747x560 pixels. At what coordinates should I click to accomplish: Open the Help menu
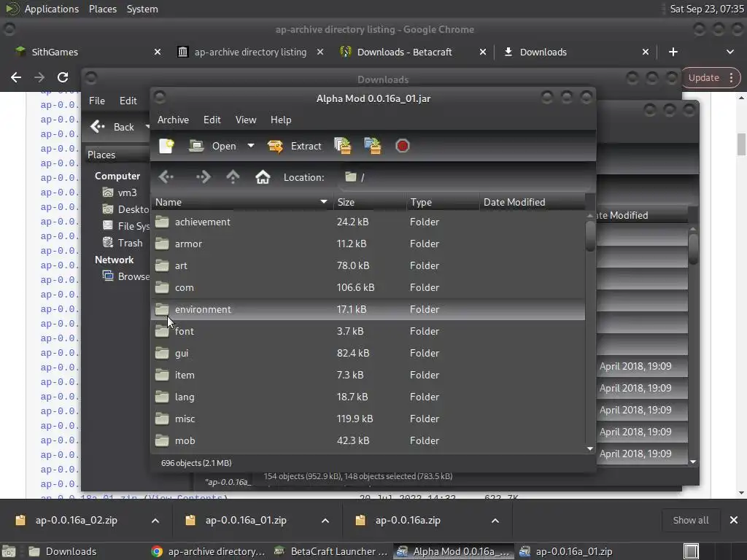(281, 120)
